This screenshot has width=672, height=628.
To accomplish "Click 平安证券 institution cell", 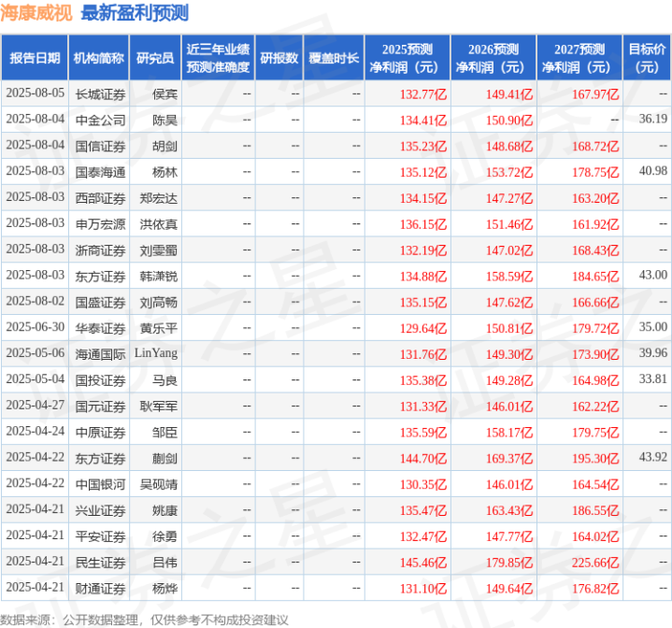I will 100,536.
